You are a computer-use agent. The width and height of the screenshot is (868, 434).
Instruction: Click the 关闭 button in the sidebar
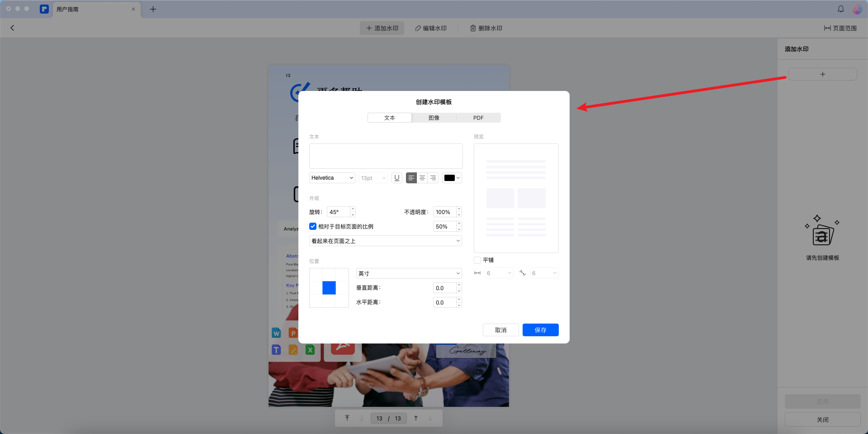point(822,419)
